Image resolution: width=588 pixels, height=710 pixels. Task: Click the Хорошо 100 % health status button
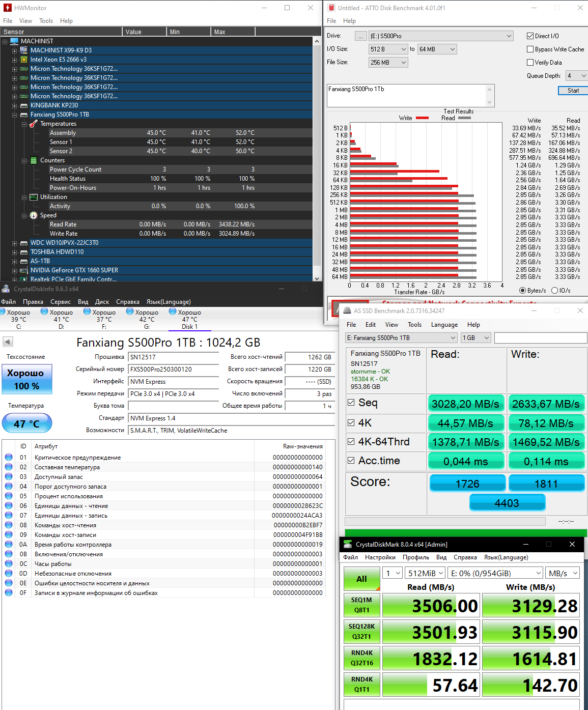(x=26, y=379)
